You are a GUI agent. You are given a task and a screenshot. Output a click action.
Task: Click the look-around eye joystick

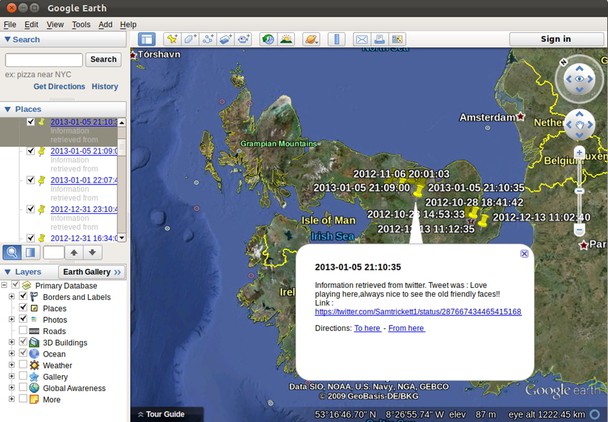[x=579, y=79]
